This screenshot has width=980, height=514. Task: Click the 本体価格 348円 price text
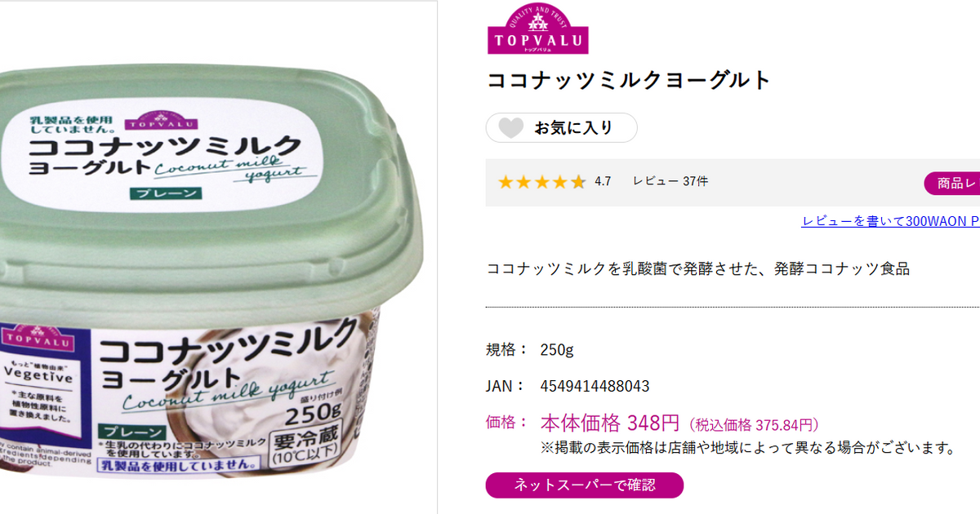click(x=610, y=423)
